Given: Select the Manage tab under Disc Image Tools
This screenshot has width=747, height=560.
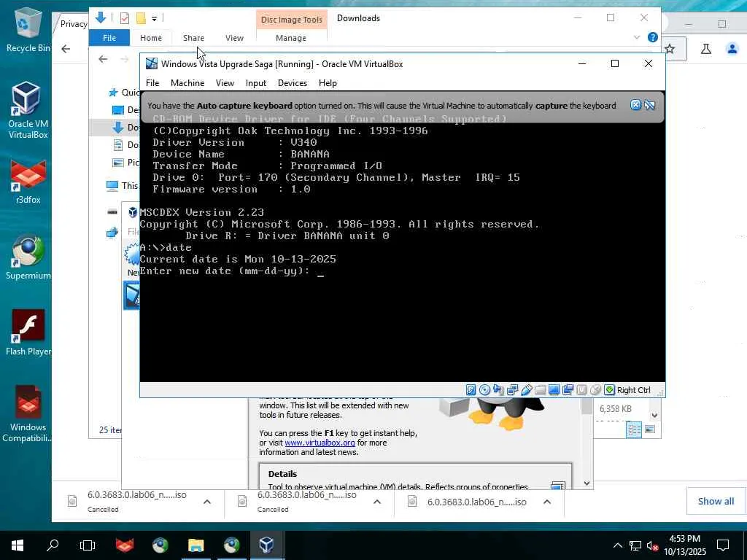Looking at the screenshot, I should 291,38.
